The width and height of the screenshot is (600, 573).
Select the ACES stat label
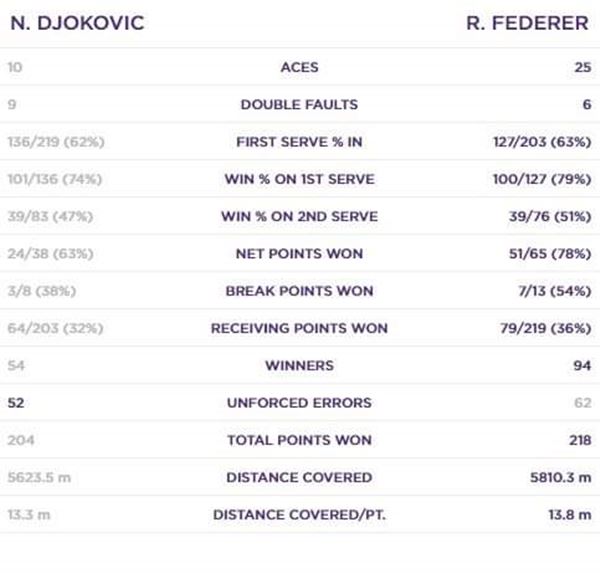click(299, 68)
